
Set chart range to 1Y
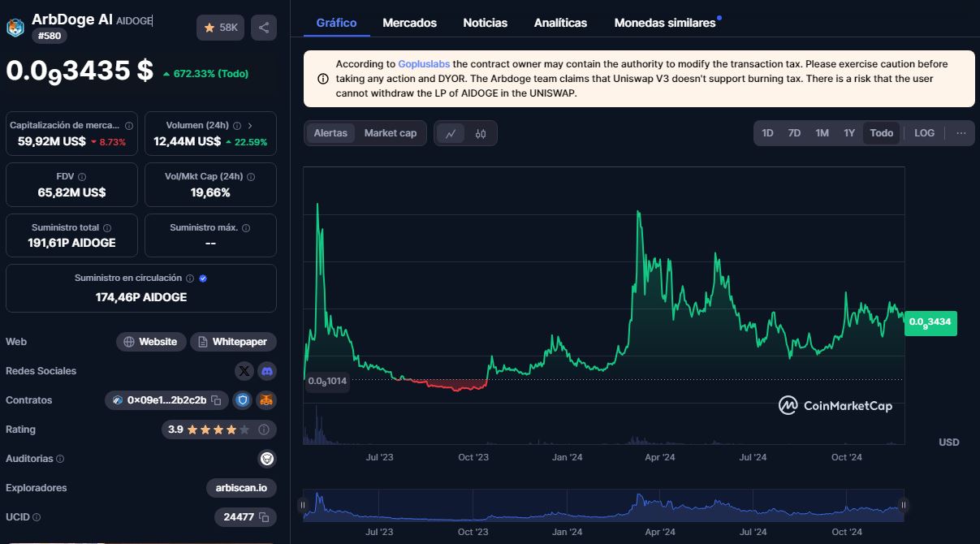pyautogui.click(x=849, y=133)
